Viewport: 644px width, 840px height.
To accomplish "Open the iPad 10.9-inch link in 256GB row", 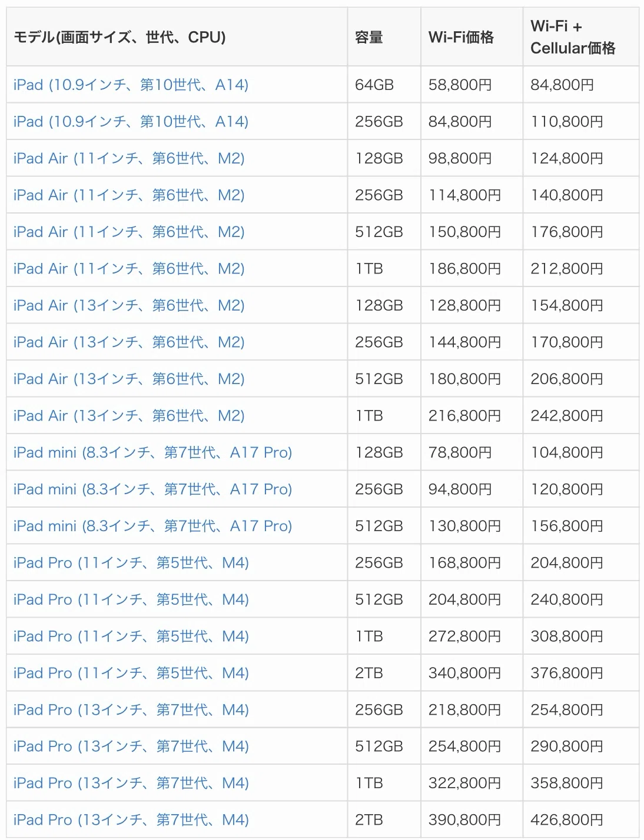I will [x=131, y=122].
